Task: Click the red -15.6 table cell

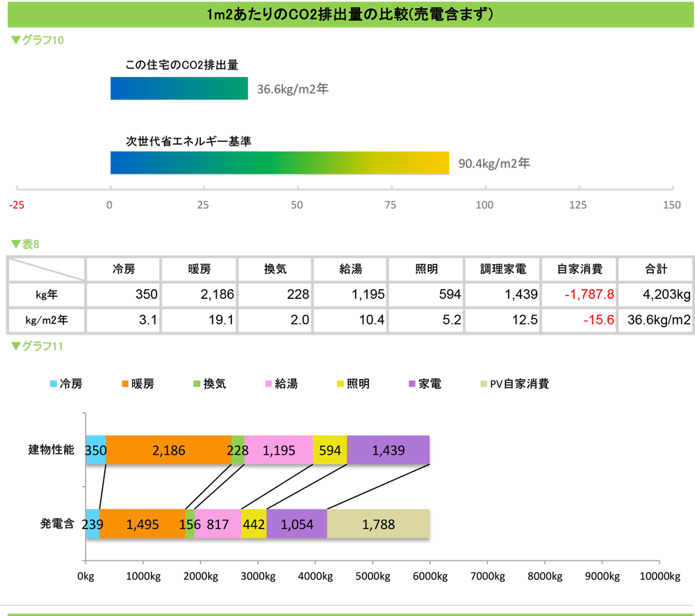Action: 580,320
